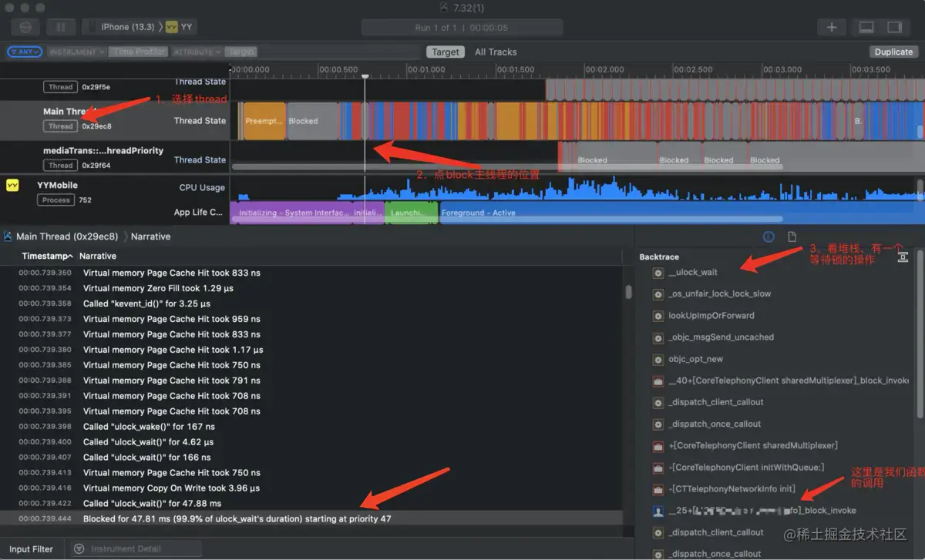Screen dimensions: 925x560
Task: Click the Process badge under YYMobile
Action: [x=56, y=200]
